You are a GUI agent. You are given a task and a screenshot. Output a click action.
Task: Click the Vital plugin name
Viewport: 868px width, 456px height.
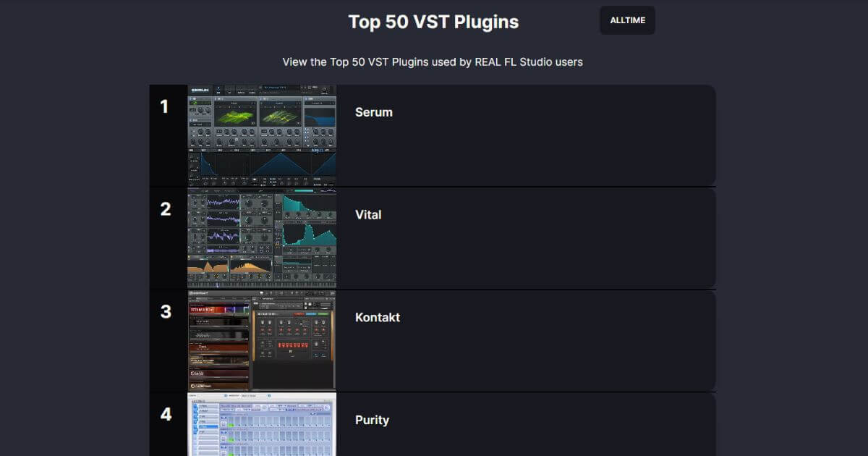click(369, 214)
